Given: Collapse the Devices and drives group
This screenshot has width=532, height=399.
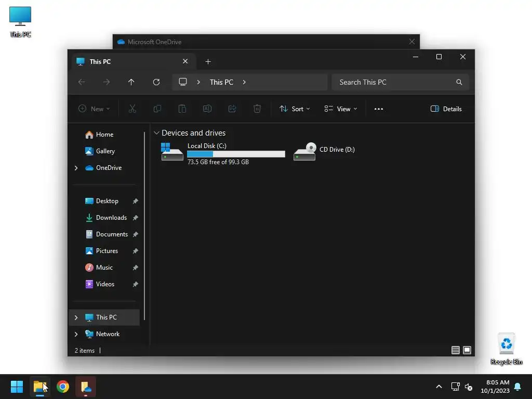Looking at the screenshot, I should pos(156,132).
